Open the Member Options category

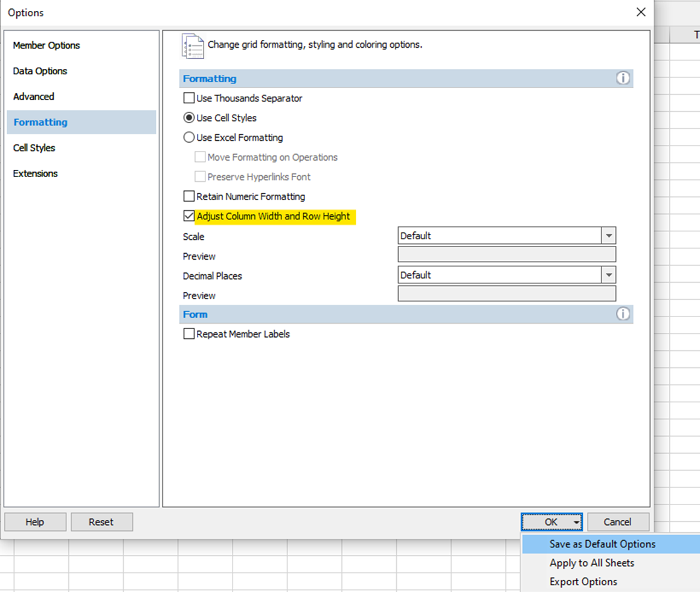point(47,45)
